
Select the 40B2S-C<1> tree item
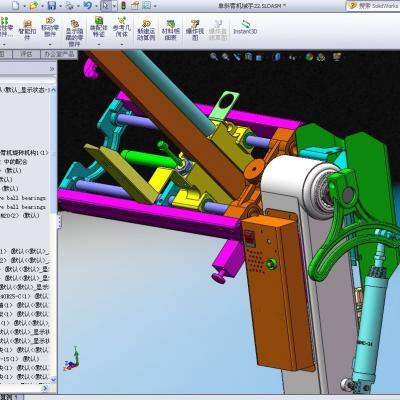[x=24, y=296]
